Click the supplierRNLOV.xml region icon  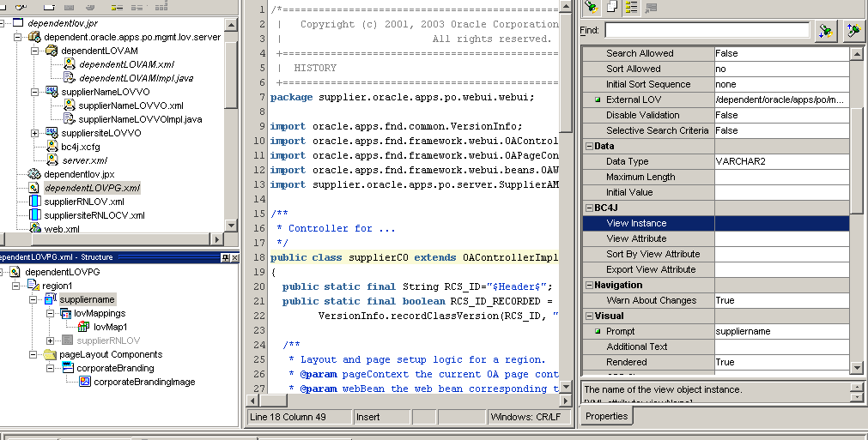[x=34, y=202]
